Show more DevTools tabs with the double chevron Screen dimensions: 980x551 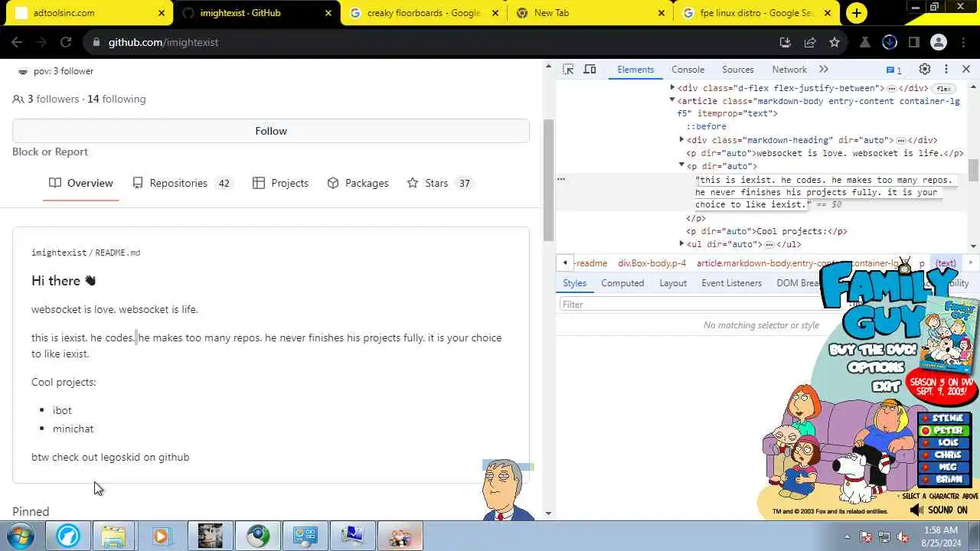click(x=824, y=69)
